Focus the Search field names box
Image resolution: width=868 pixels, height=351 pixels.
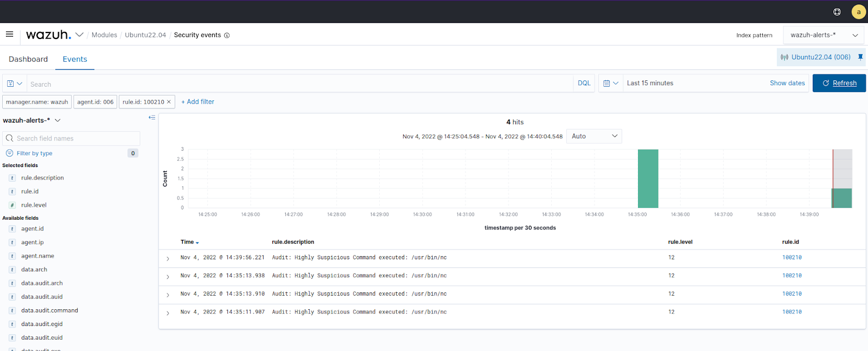(x=72, y=138)
